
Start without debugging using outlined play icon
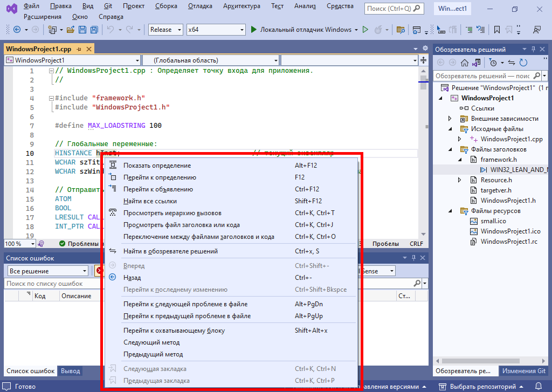tap(365, 30)
